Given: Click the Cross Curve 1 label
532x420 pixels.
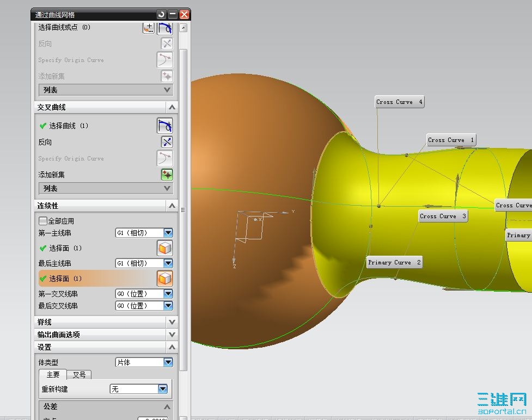Looking at the screenshot, I should pos(451,140).
